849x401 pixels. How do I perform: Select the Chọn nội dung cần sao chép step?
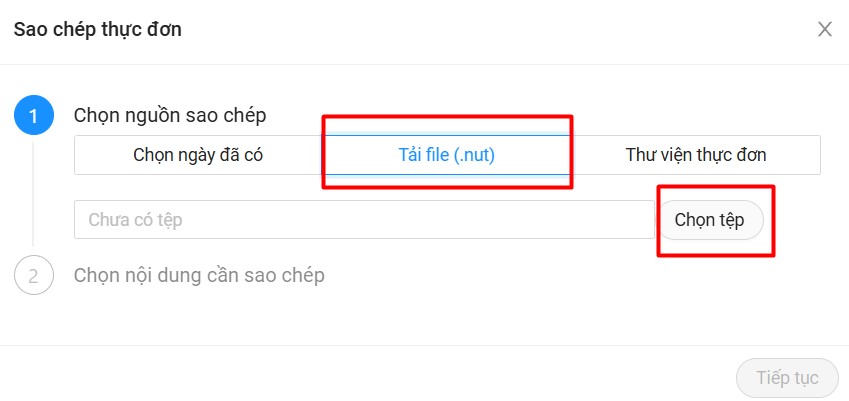(x=199, y=275)
